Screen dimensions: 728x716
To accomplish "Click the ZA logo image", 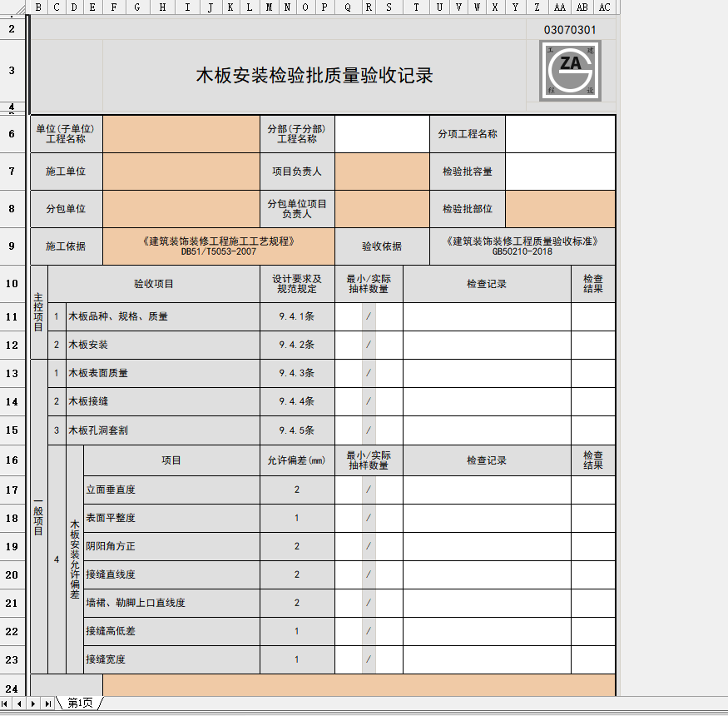I will (570, 71).
